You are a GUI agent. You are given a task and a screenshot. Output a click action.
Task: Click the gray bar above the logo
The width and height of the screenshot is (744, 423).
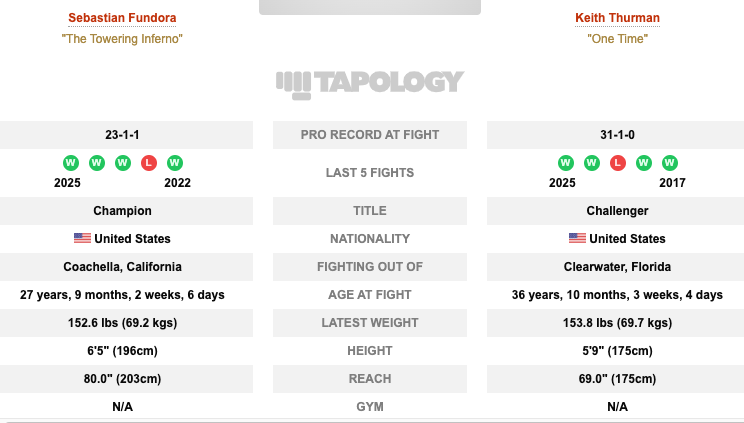pyautogui.click(x=370, y=7)
